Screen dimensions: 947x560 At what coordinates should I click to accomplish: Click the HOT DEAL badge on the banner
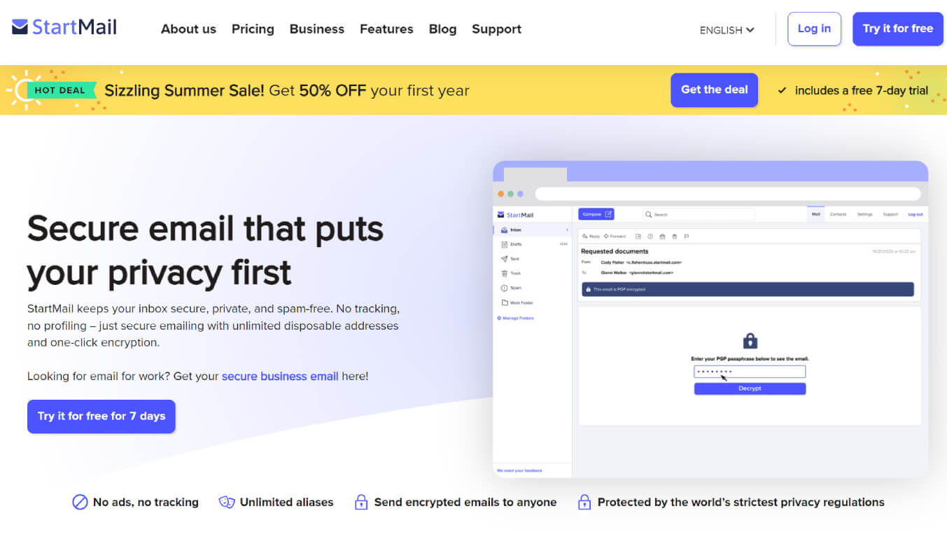coord(60,90)
